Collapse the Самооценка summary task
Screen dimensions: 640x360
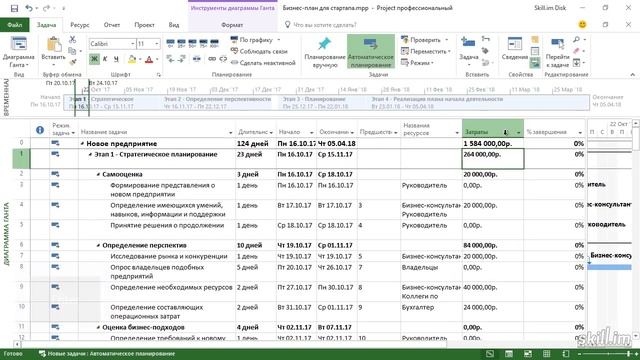tap(98, 174)
